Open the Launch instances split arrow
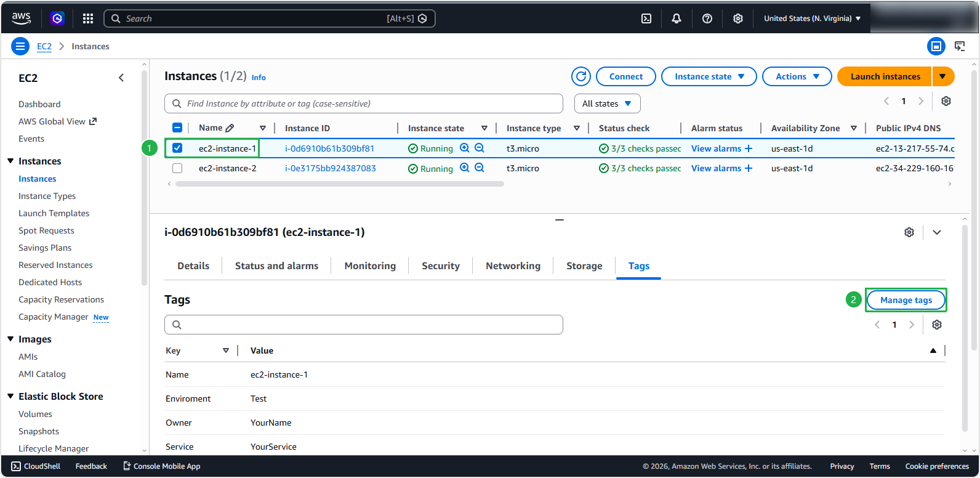Screen dimensions: 980x478 click(x=942, y=76)
